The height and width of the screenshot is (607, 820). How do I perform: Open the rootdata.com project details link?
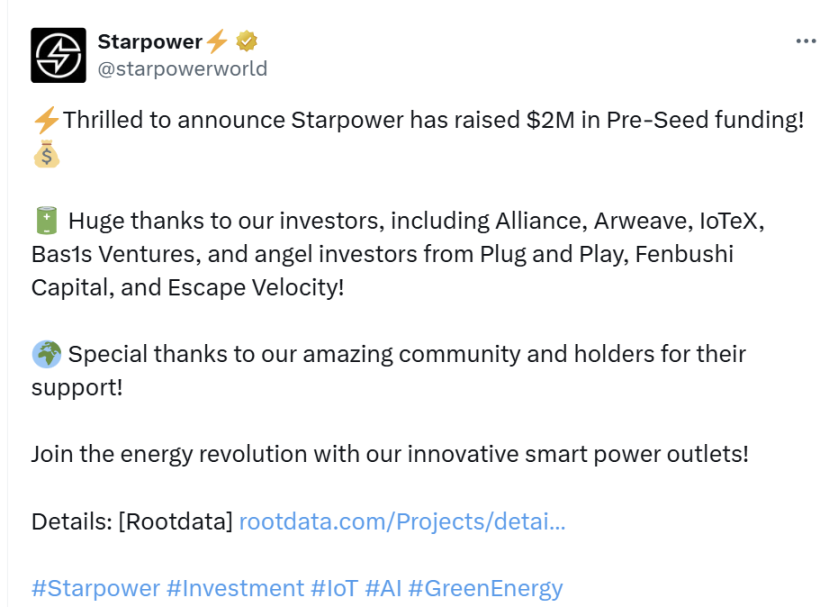402,521
